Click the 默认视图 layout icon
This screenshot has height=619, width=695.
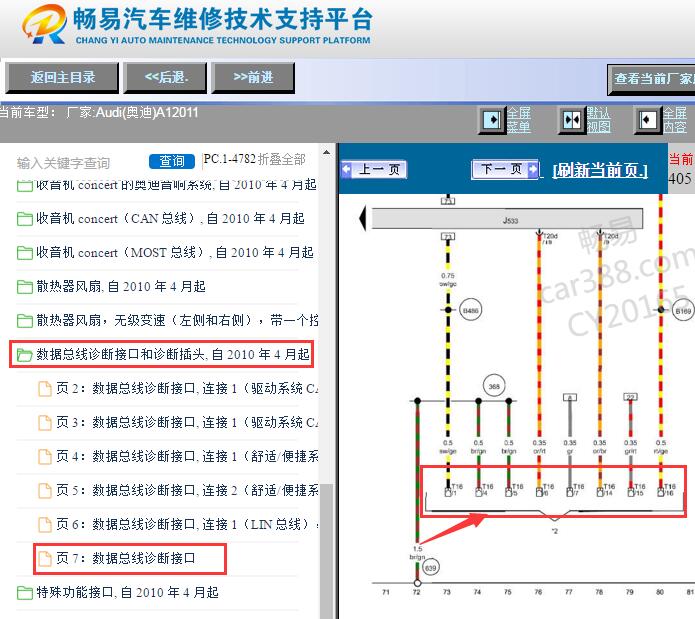[571, 120]
